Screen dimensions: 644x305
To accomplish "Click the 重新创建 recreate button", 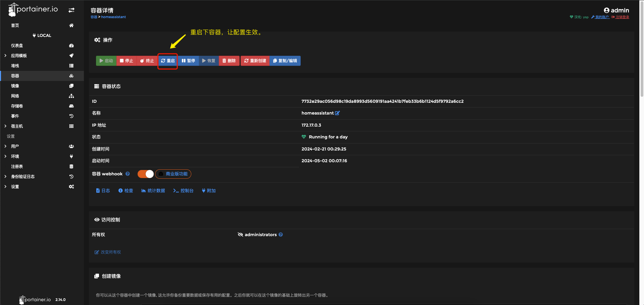I will pos(255,61).
